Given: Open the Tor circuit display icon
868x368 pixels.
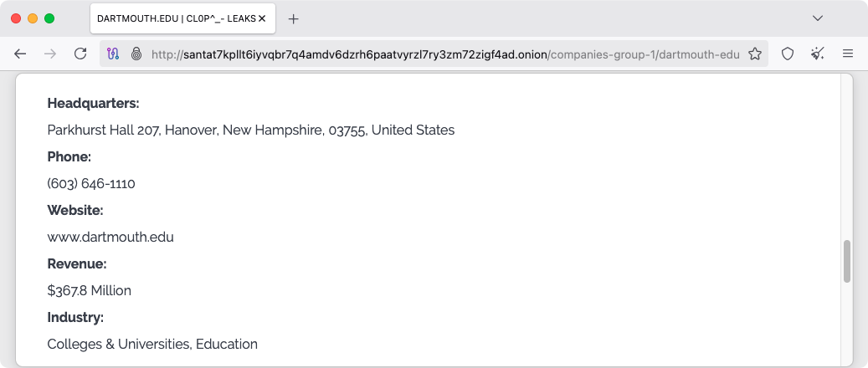Looking at the screenshot, I should pyautogui.click(x=115, y=54).
